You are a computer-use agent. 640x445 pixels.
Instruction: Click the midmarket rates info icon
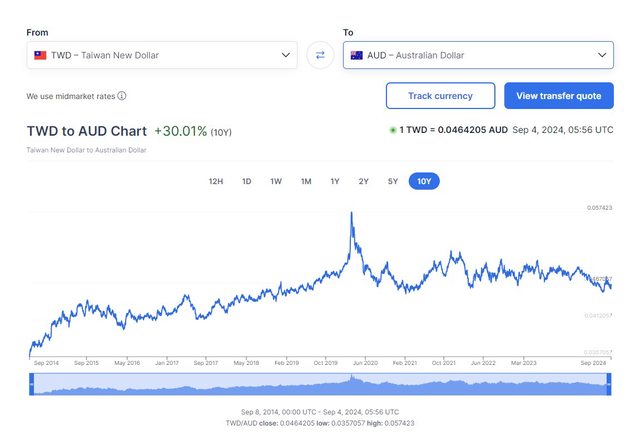click(x=122, y=96)
